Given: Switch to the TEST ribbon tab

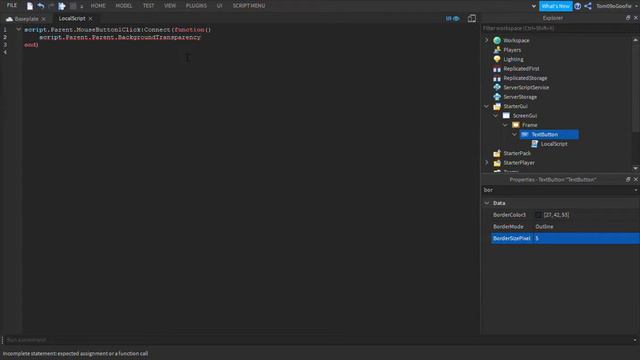Looking at the screenshot, I should tap(149, 6).
